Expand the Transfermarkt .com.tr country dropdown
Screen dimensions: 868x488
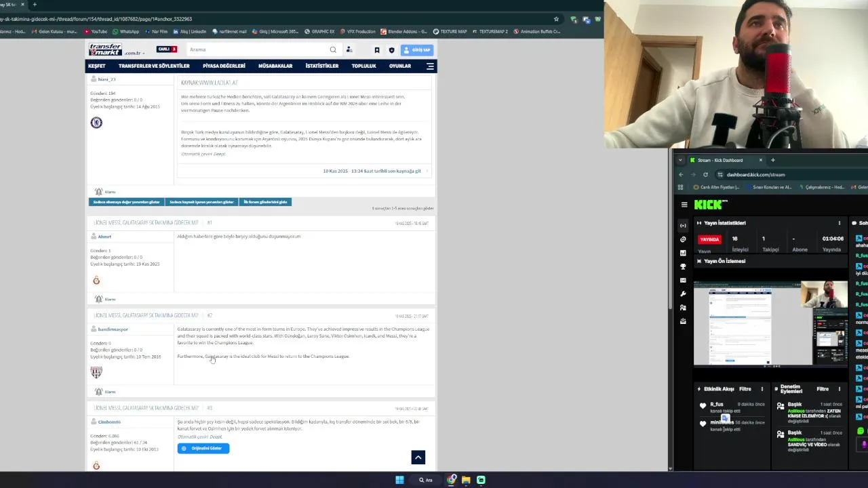[x=134, y=53]
